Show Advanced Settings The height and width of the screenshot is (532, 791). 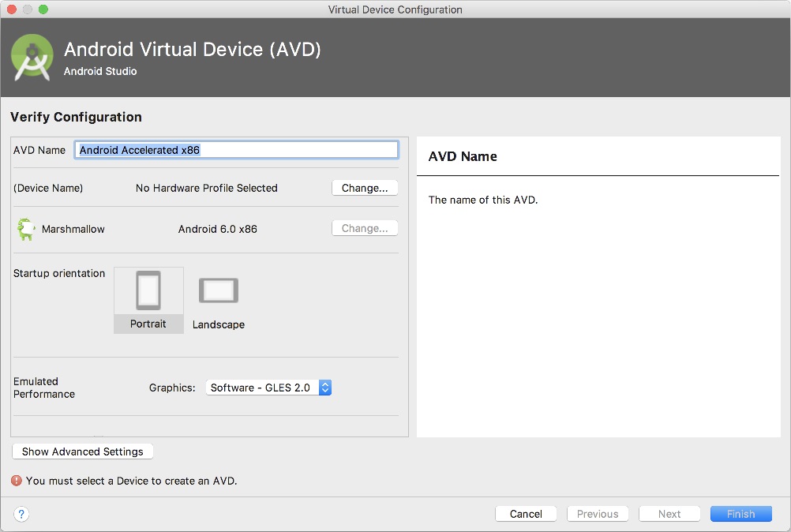click(x=83, y=451)
